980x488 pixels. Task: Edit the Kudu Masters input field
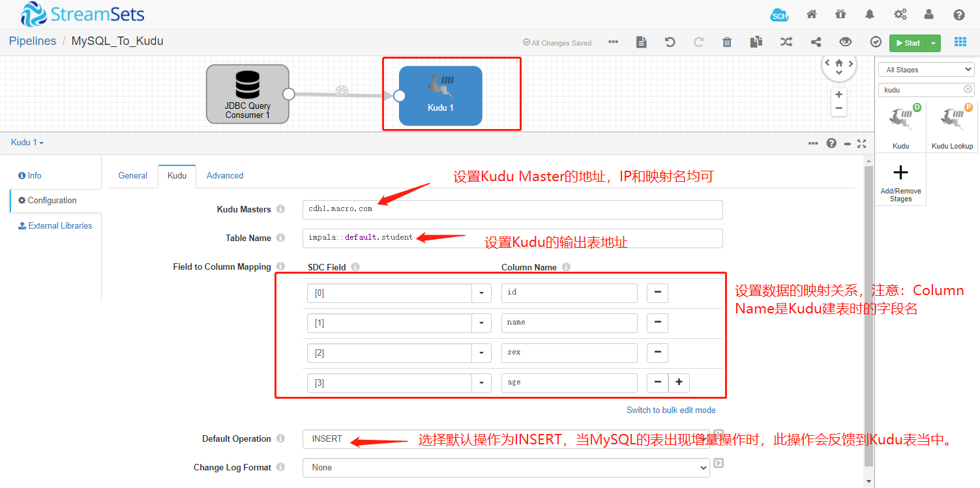coord(512,209)
